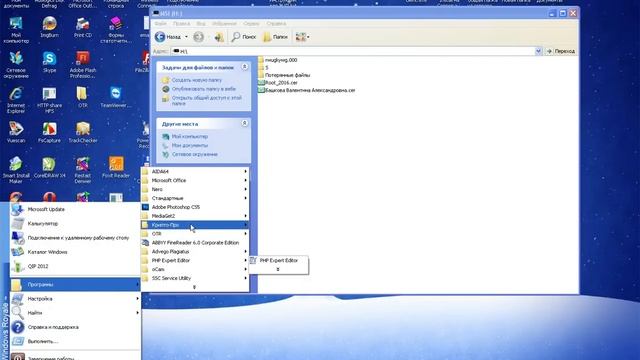Click the Сетевое окружение link in Другие места

(194, 154)
